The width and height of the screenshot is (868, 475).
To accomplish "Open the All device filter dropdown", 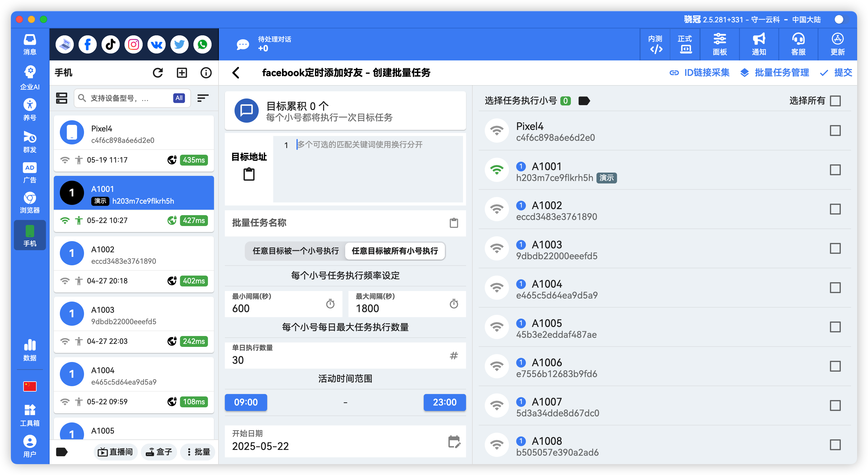I will click(179, 98).
